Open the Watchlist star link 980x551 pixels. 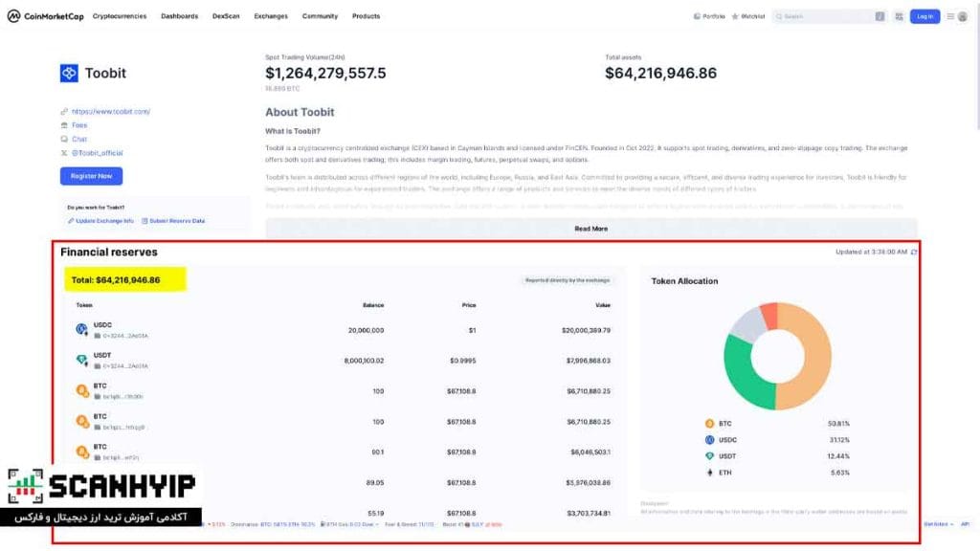pyautogui.click(x=748, y=16)
